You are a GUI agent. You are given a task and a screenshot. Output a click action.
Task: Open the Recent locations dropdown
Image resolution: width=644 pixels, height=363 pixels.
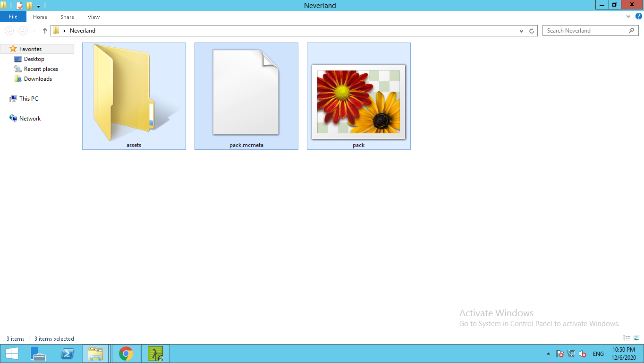pos(34,31)
